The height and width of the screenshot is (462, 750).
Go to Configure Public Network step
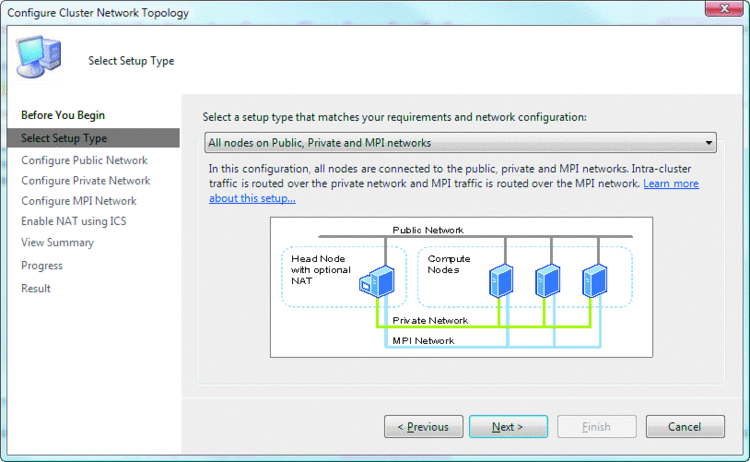point(84,160)
